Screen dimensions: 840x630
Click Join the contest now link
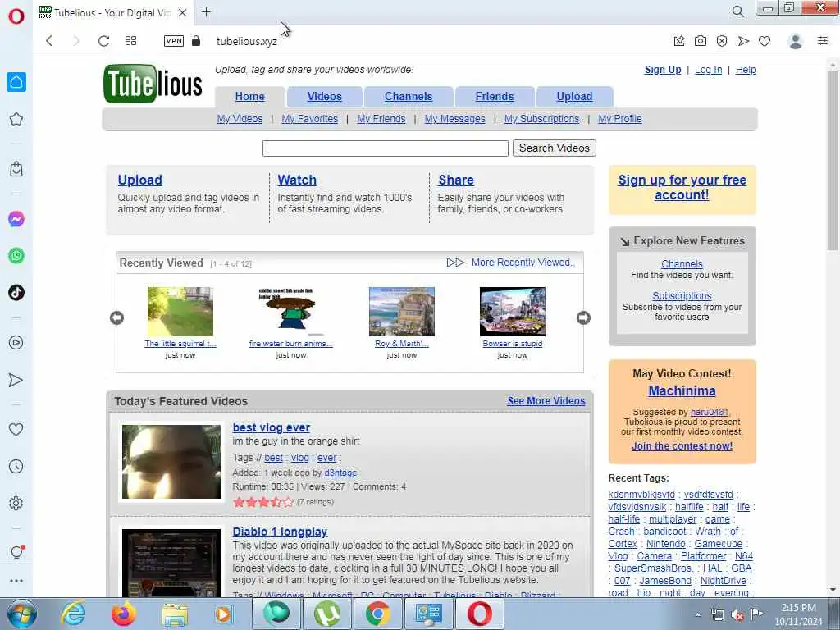[x=682, y=445]
